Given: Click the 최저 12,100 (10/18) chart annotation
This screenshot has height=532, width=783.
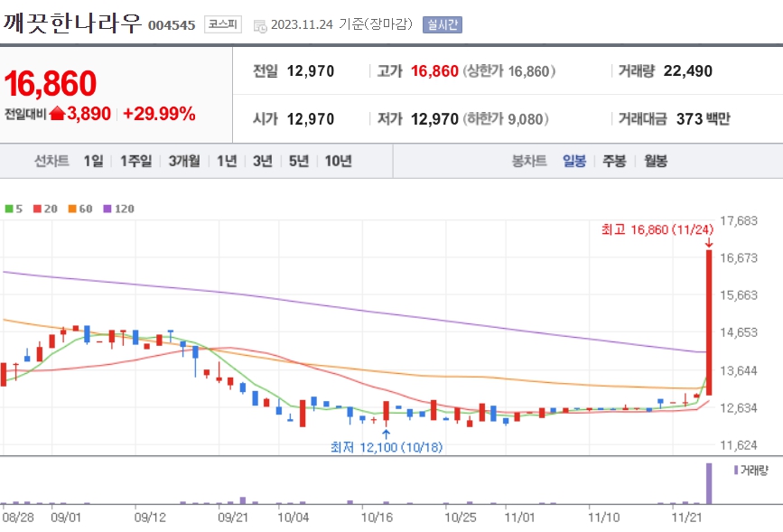Looking at the screenshot, I should [387, 447].
